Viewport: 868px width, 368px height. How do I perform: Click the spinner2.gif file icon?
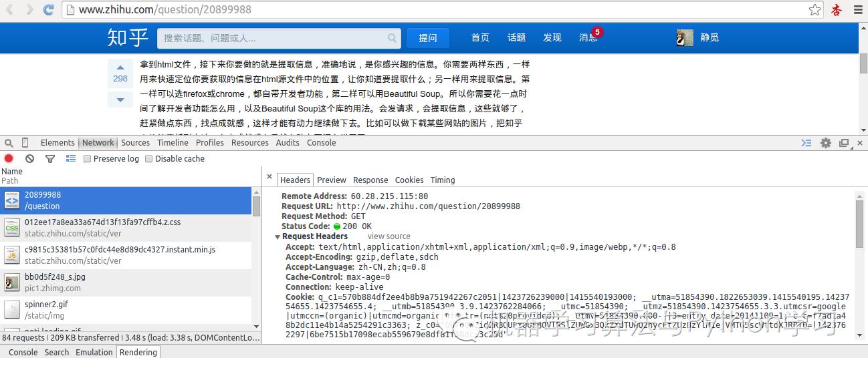coord(12,309)
